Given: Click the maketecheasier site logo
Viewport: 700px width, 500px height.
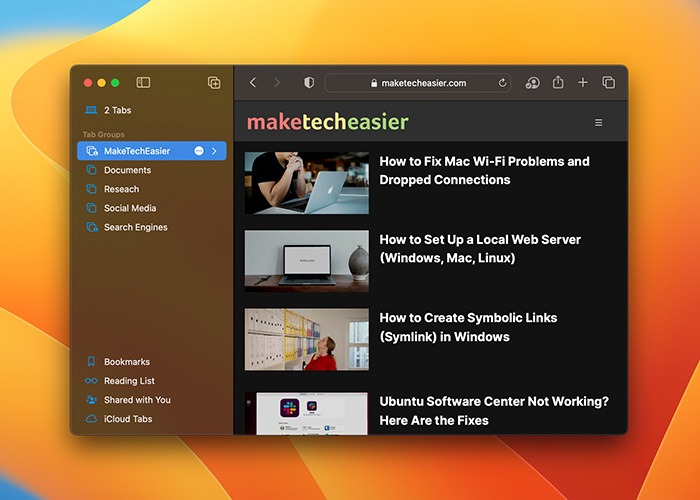Looking at the screenshot, I should tap(328, 122).
